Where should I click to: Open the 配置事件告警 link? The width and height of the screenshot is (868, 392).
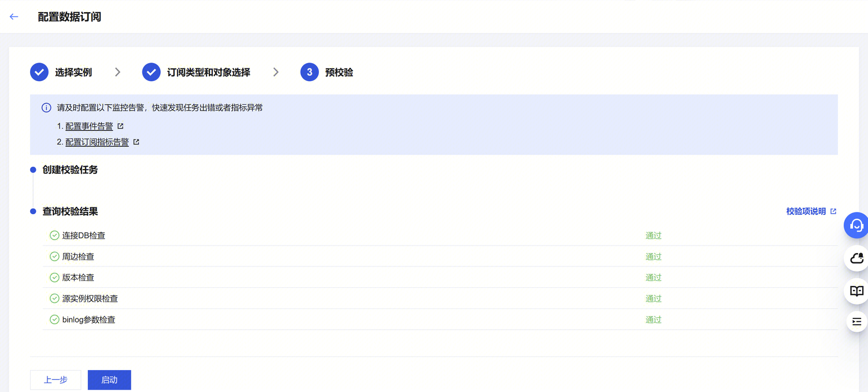pos(89,126)
